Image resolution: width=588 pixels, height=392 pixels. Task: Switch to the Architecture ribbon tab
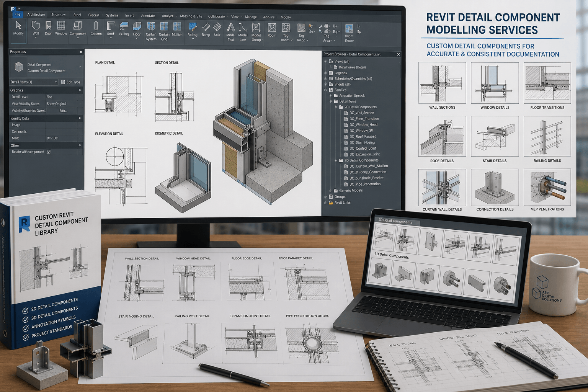36,15
